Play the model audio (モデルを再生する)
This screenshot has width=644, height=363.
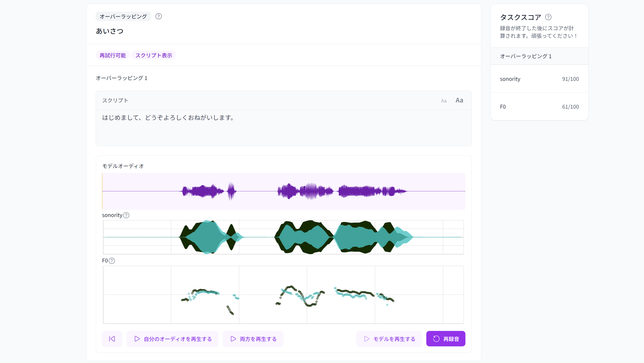pos(389,339)
